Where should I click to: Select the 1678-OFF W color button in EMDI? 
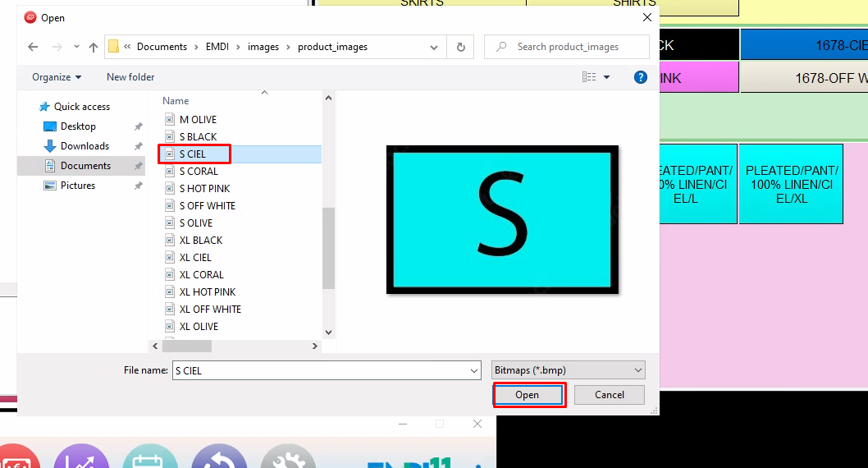click(x=804, y=77)
